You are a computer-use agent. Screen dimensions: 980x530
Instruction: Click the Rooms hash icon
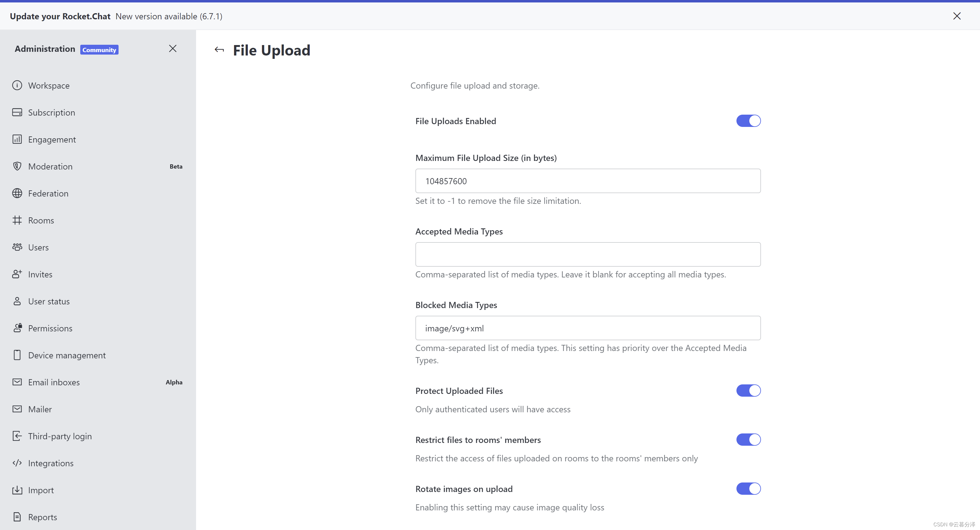tap(17, 220)
